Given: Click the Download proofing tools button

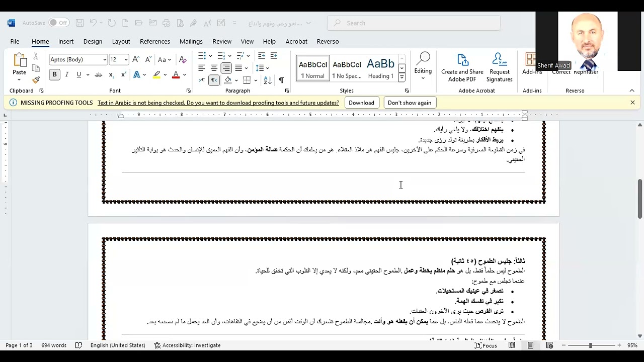Looking at the screenshot, I should 361,103.
